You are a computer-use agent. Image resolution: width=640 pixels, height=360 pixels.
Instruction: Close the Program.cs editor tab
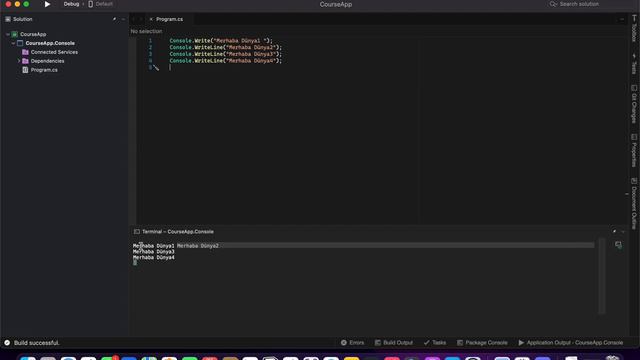tap(151, 19)
